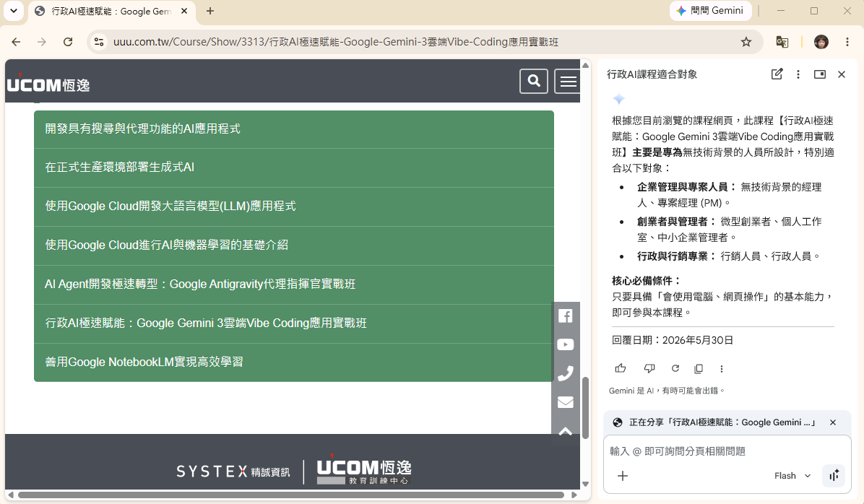Viewport: 864px width, 504px height.
Task: Close the 行政AI極速賦能 browser tab
Action: click(184, 11)
